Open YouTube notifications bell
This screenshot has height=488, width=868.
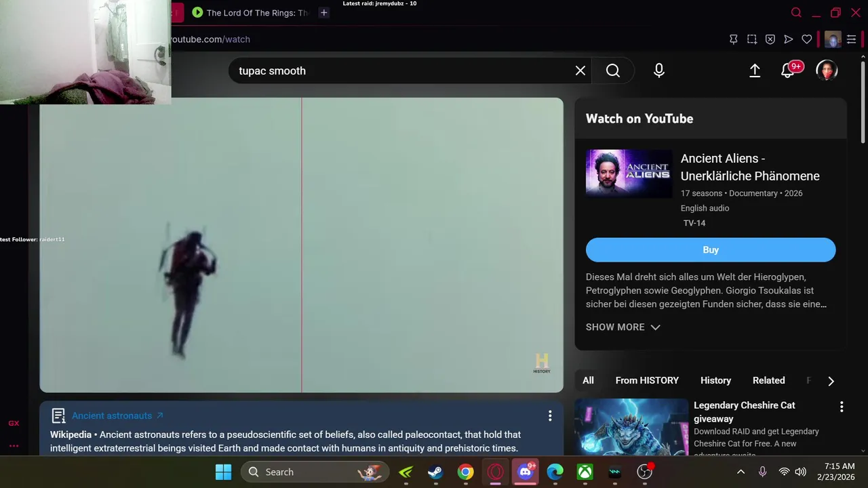(788, 70)
